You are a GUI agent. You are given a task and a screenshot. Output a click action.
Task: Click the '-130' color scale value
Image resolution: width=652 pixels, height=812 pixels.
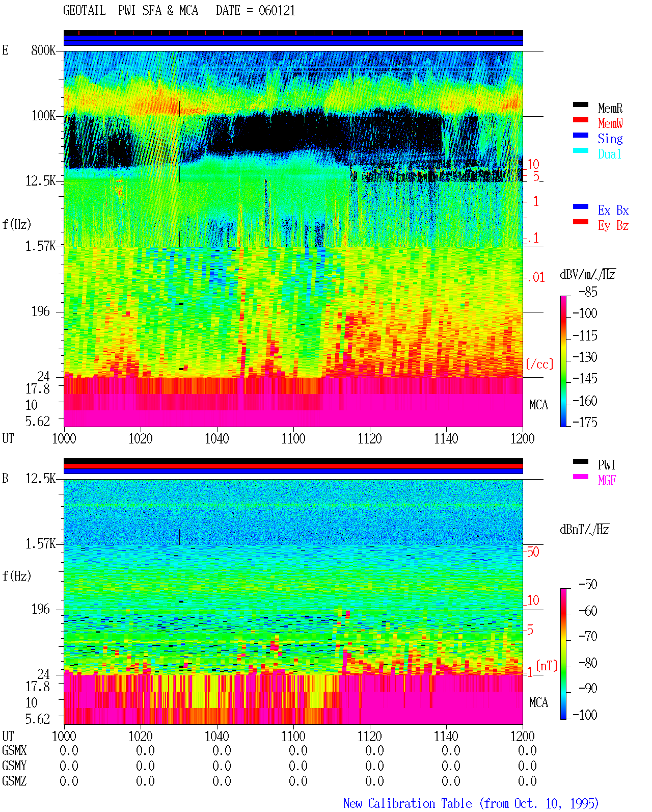pos(585,357)
